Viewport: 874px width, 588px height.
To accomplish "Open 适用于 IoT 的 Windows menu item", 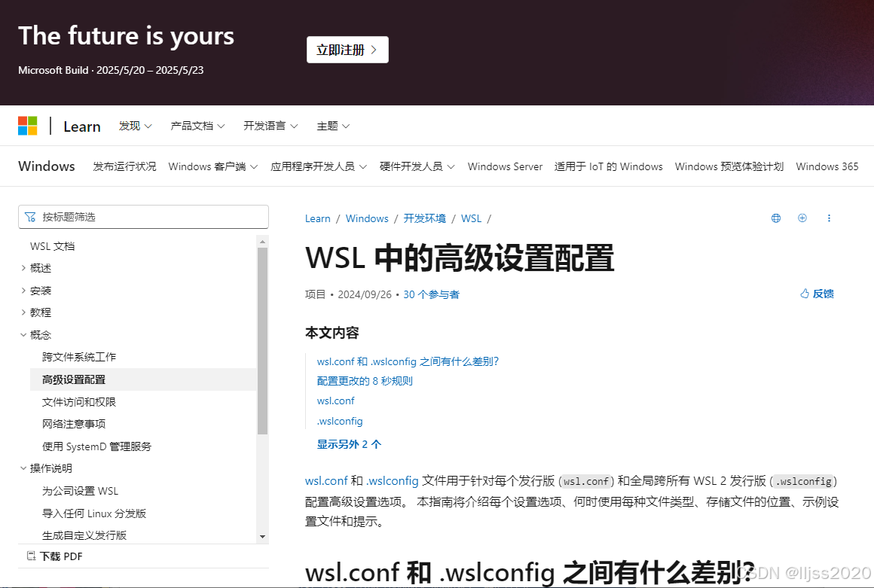I will pos(609,166).
